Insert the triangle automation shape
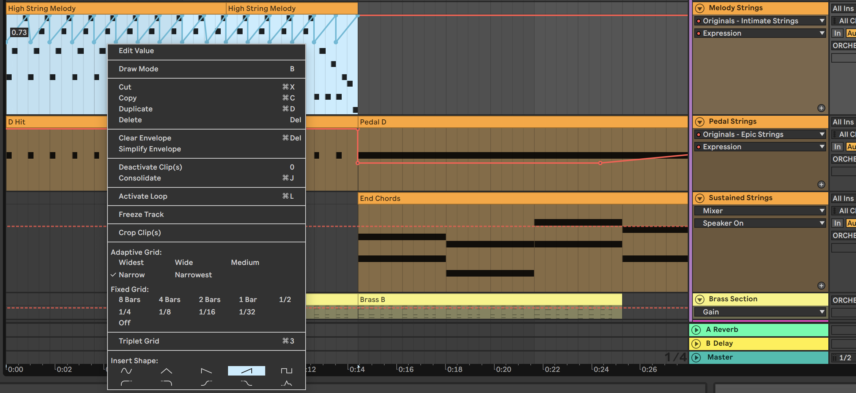This screenshot has height=393, width=856. 166,371
